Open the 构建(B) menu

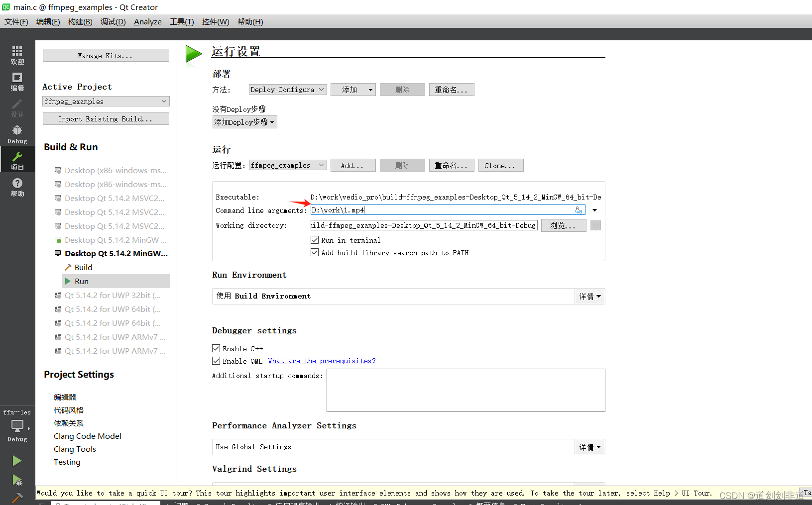click(x=80, y=21)
